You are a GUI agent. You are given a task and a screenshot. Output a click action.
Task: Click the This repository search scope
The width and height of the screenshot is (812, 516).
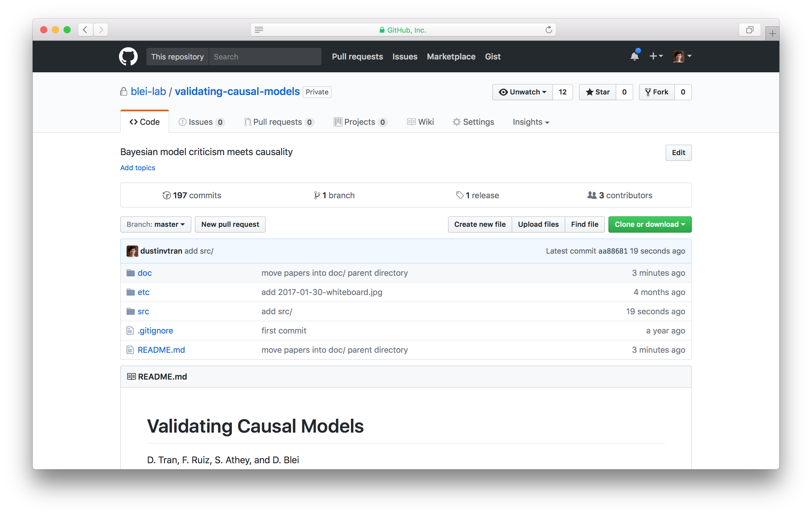click(x=177, y=56)
